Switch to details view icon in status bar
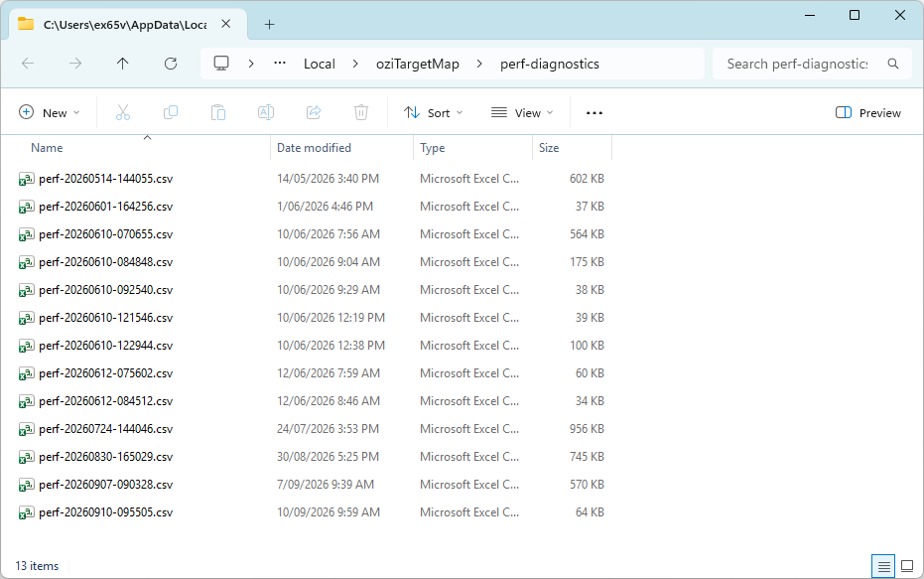The width and height of the screenshot is (924, 579). [x=883, y=567]
